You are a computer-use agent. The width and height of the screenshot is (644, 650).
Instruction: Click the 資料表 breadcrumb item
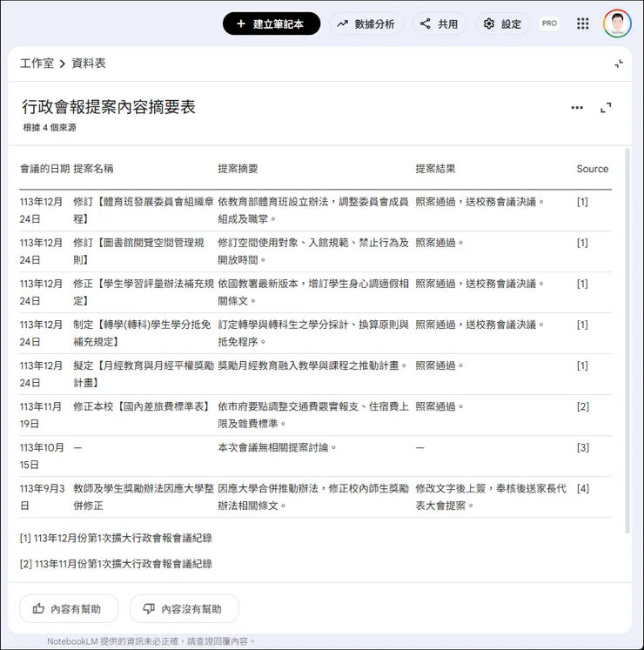[x=89, y=64]
